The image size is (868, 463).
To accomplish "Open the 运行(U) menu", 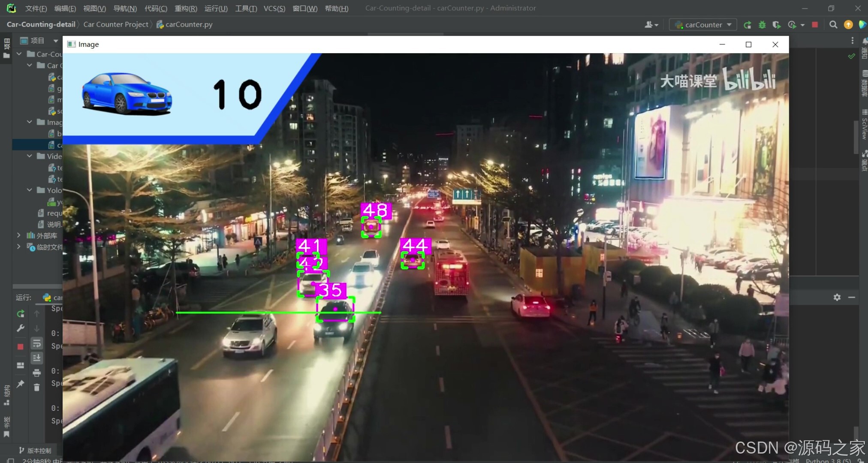I will pos(216,8).
